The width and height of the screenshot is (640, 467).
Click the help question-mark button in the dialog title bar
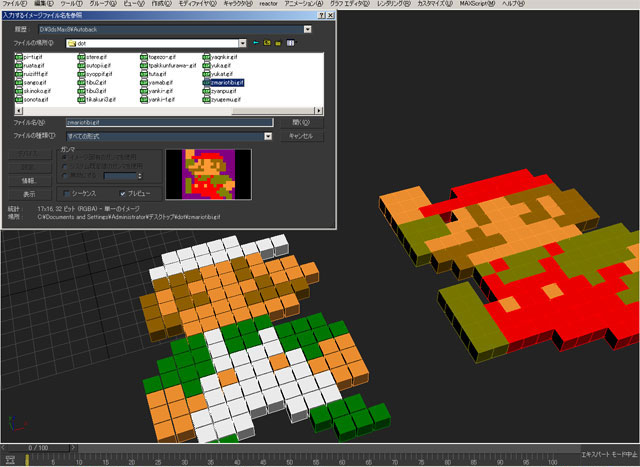click(x=322, y=15)
